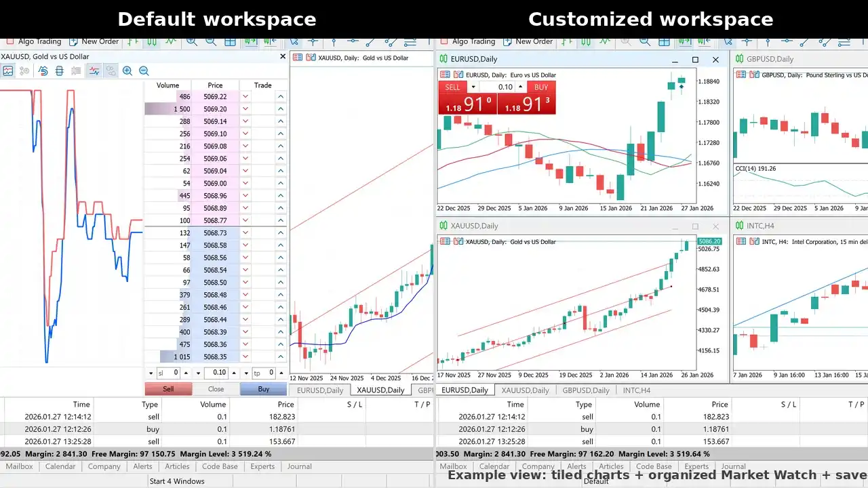
Task: Open Calendar tab in default workspace toolbox
Action: [x=60, y=466]
